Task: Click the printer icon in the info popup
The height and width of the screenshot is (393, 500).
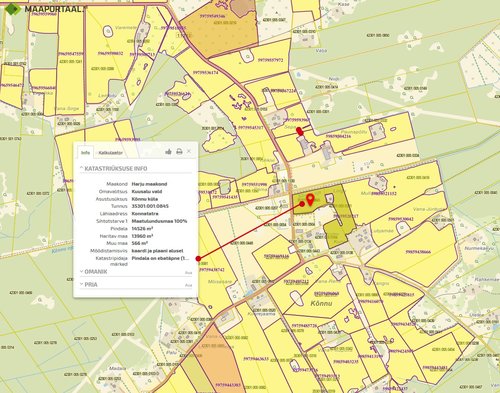Action: pos(179,152)
